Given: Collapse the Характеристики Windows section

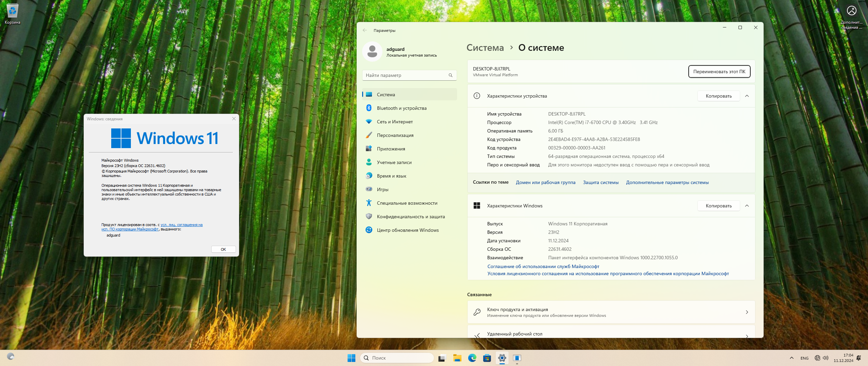Looking at the screenshot, I should click(x=747, y=206).
